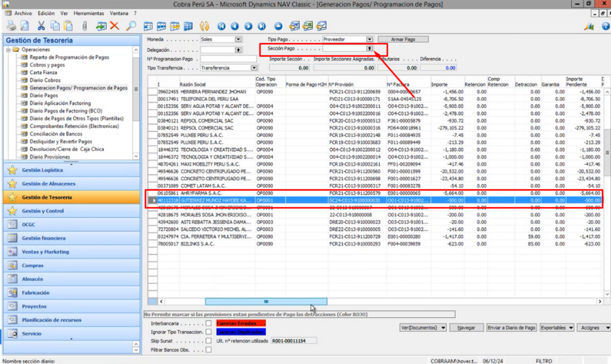Screen dimensions: 611x364
Task: Click Enviar a Diario de Pago button
Action: (511, 328)
